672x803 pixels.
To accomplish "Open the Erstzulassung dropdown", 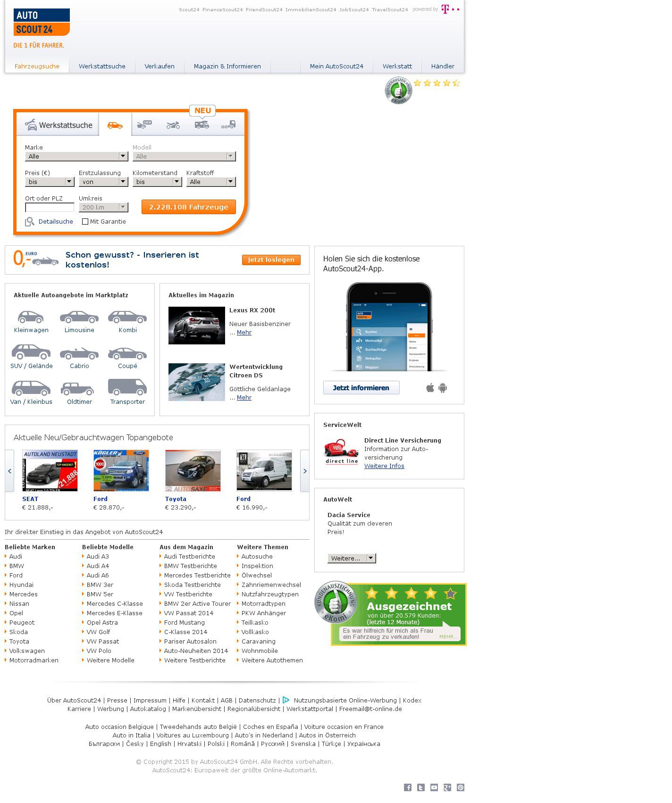I will pos(103,182).
